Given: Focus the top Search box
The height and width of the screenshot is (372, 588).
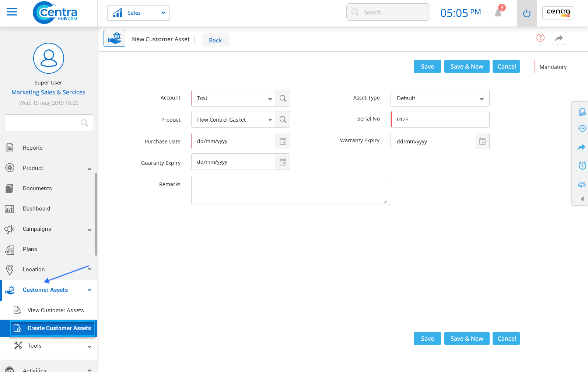Looking at the screenshot, I should pos(388,12).
